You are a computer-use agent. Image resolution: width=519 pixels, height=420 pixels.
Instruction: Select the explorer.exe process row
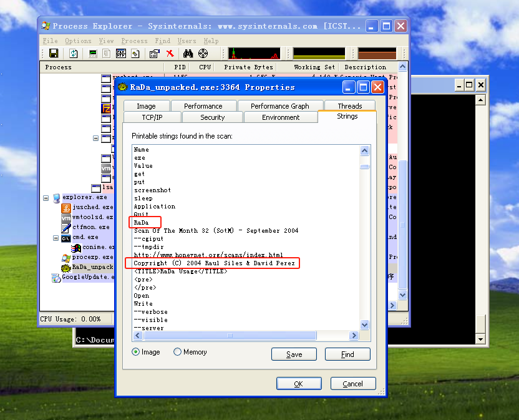tap(85, 197)
